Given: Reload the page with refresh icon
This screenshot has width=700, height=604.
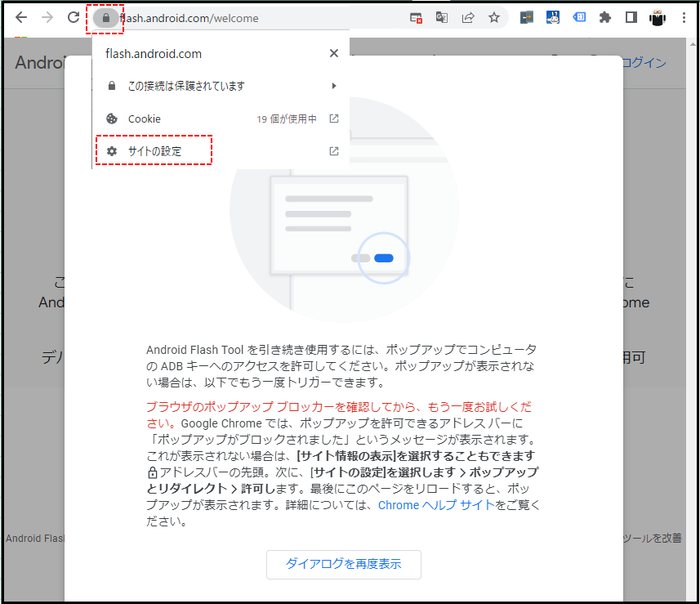Looking at the screenshot, I should (x=74, y=17).
